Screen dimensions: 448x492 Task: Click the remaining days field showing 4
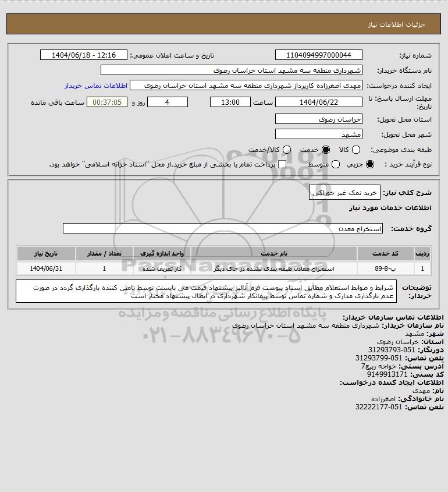168,102
